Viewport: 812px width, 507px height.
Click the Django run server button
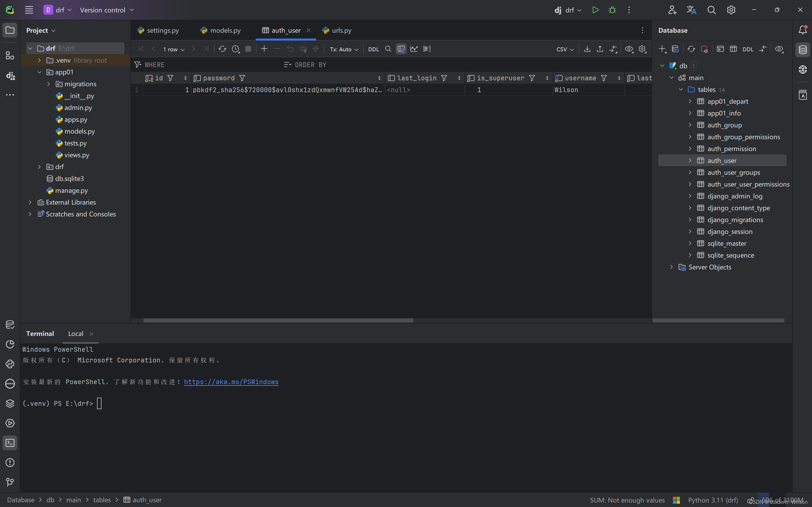pos(595,10)
